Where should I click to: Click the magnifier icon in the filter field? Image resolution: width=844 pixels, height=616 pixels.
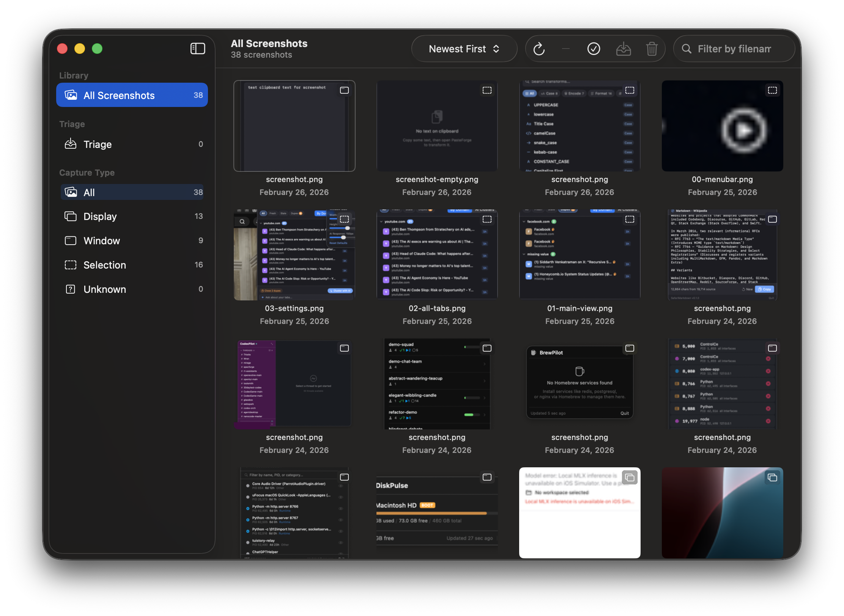coord(687,49)
